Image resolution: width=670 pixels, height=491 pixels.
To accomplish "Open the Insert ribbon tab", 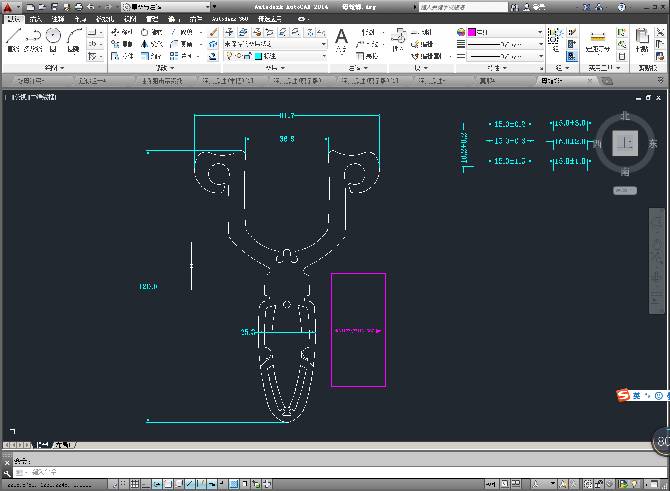I will pos(35,19).
